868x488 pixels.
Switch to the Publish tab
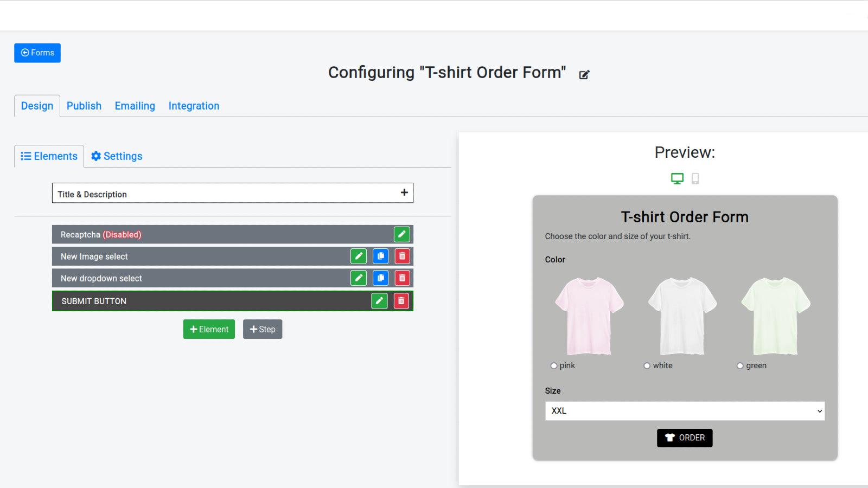point(84,106)
